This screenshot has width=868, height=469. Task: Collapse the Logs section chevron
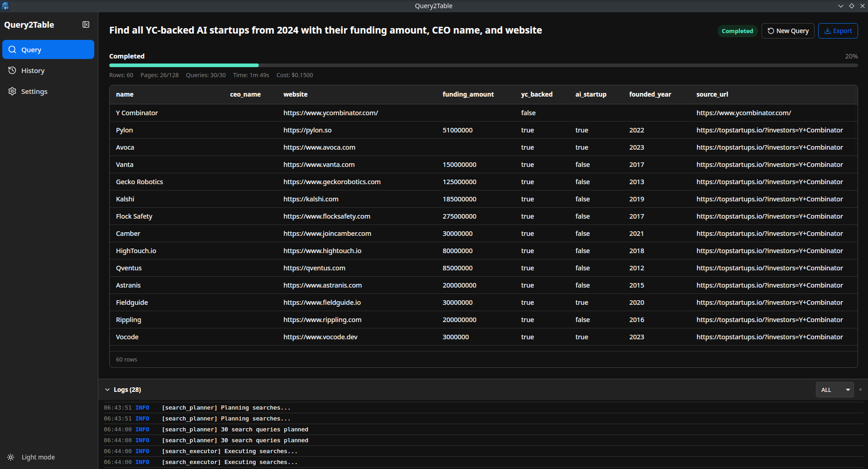click(x=107, y=390)
